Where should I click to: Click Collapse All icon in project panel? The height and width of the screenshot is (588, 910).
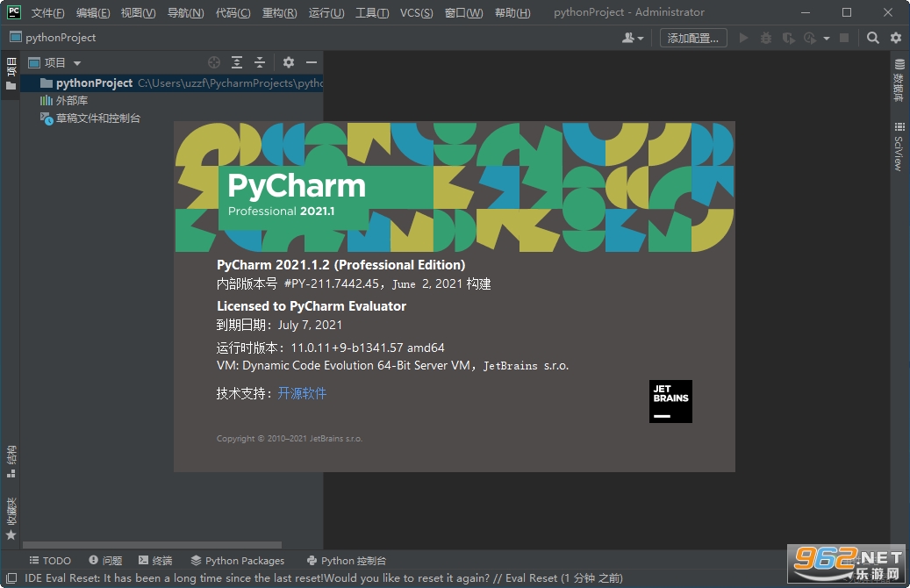(x=260, y=62)
